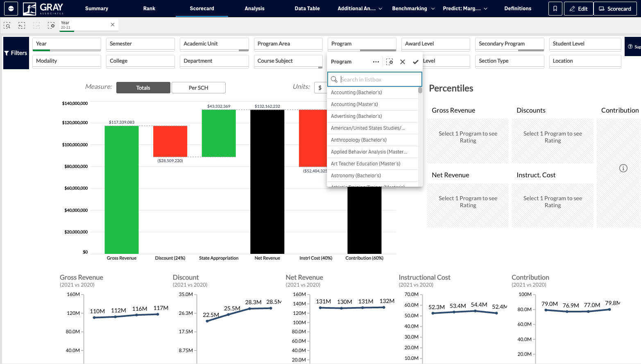Step back in selections icon
641x364 pixels.
pos(22,25)
